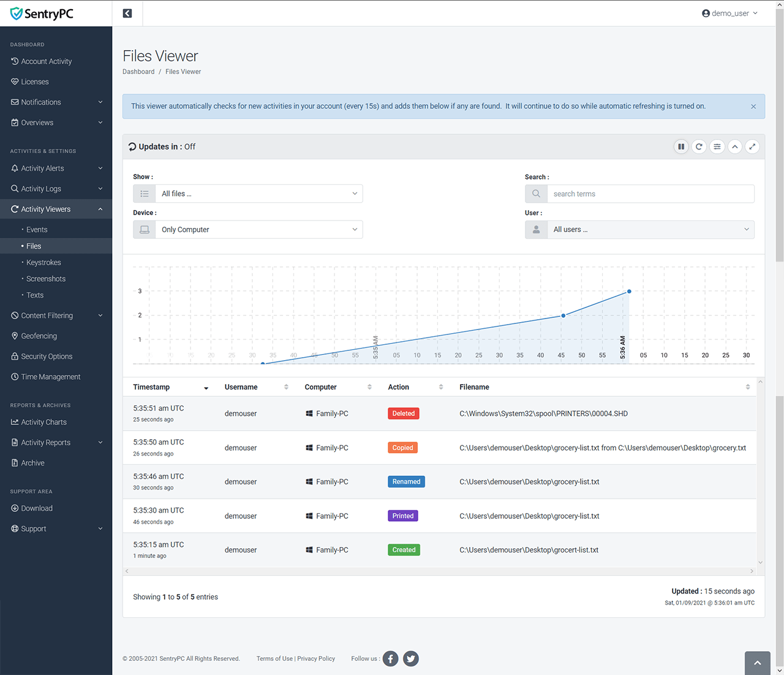Click the Dashboard breadcrumb link
The width and height of the screenshot is (784, 675).
(138, 72)
